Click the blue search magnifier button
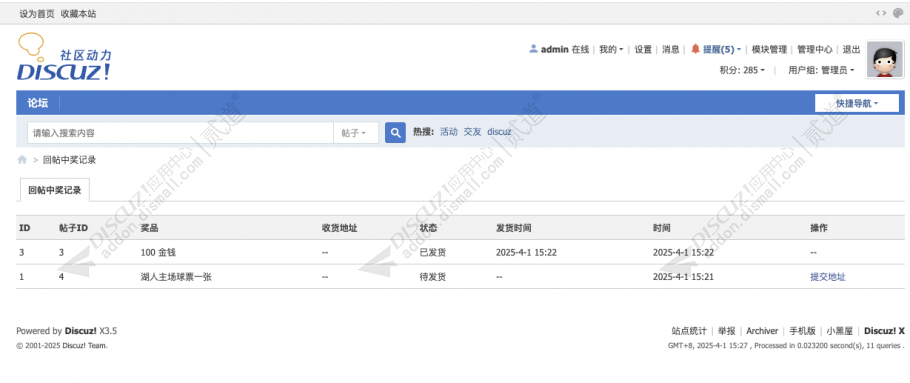This screenshot has width=910, height=383. pyautogui.click(x=395, y=132)
